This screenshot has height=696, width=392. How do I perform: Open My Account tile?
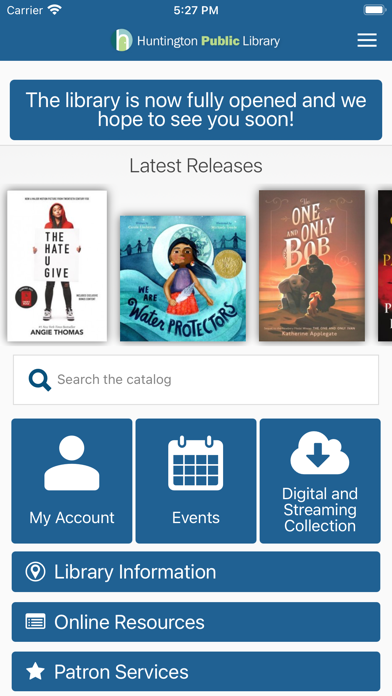pos(72,481)
